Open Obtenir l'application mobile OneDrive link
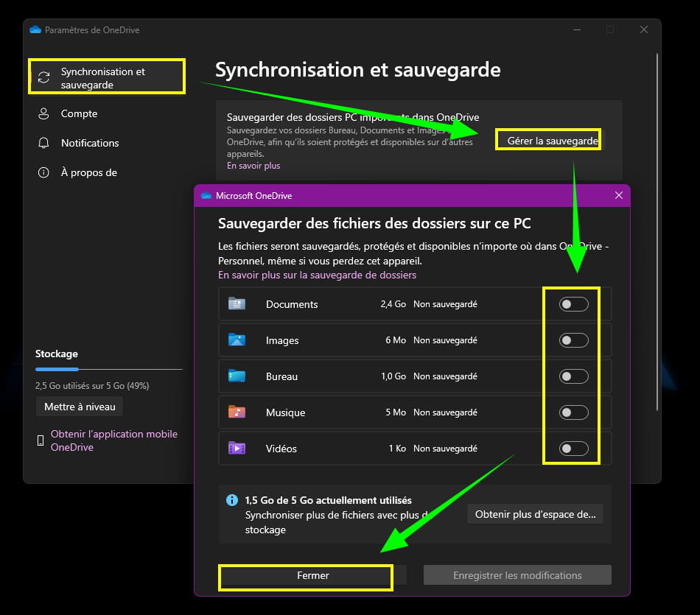Viewport: 700px width, 615px height. click(x=113, y=440)
